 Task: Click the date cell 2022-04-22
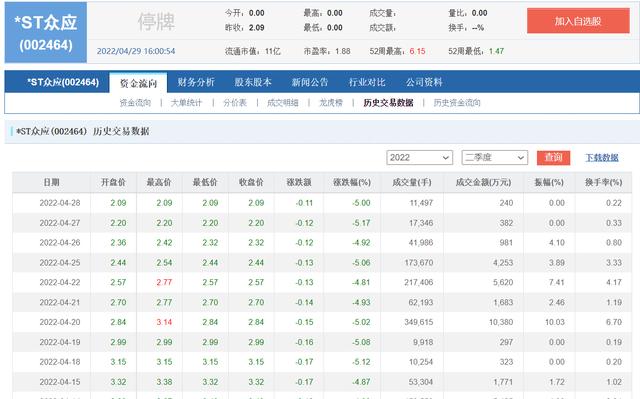pyautogui.click(x=60, y=282)
